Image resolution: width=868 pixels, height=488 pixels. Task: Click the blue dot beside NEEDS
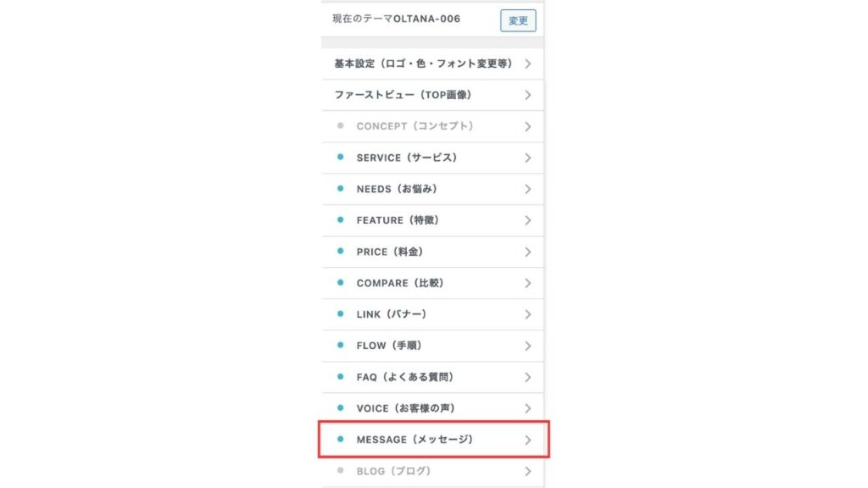tap(341, 188)
